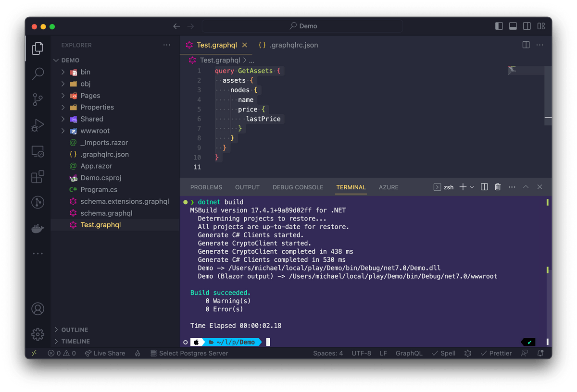
Task: Open the Run and Debug view
Action: point(38,125)
